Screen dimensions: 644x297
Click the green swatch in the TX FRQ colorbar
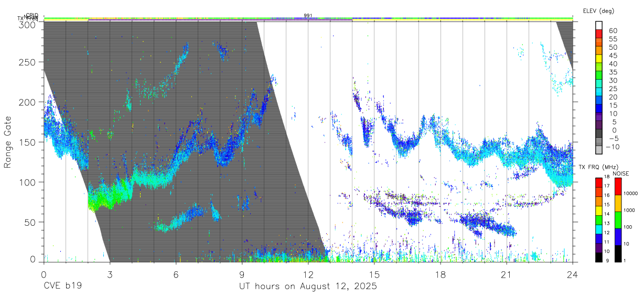[599, 220]
